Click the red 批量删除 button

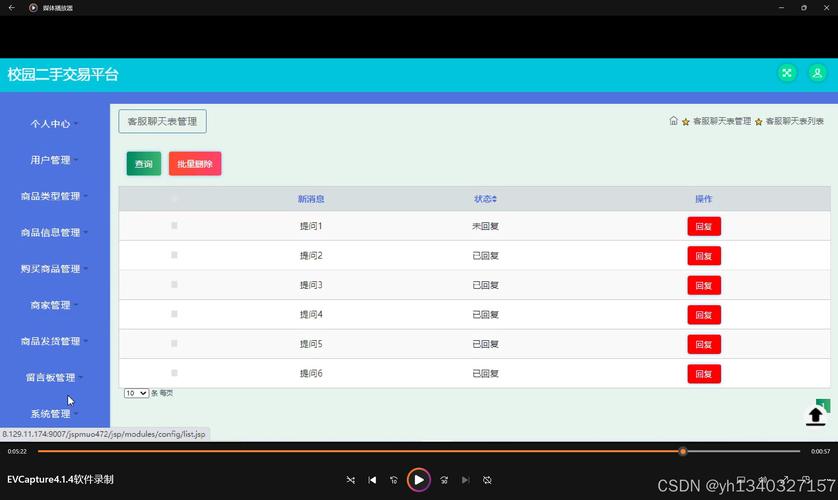pos(195,164)
